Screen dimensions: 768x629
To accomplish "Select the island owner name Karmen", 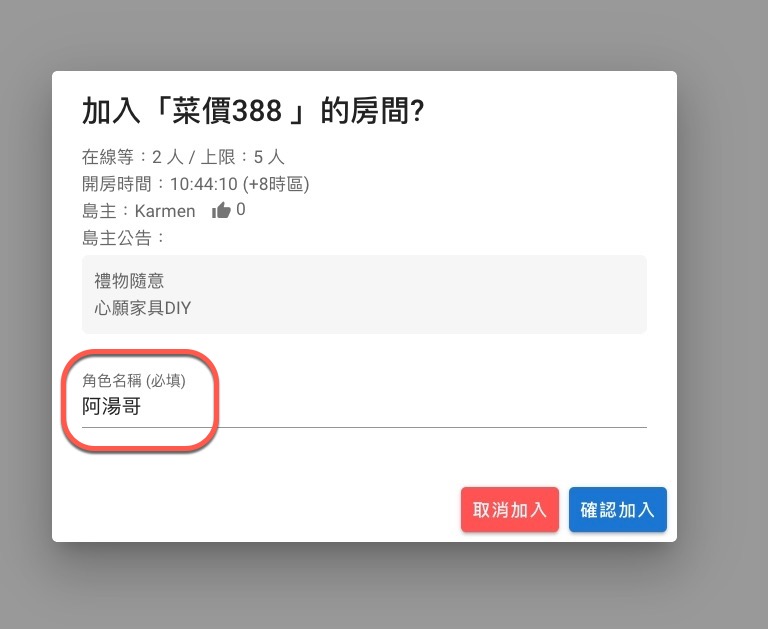I will click(165, 211).
